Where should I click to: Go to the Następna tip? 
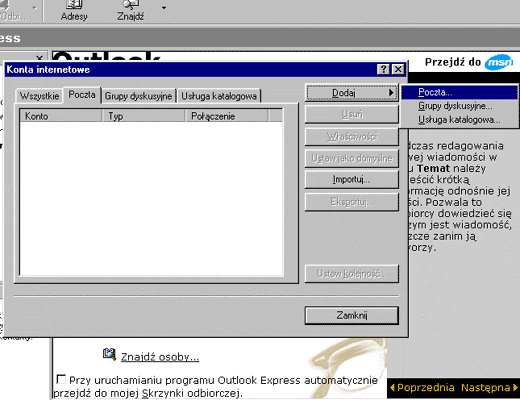pos(489,388)
